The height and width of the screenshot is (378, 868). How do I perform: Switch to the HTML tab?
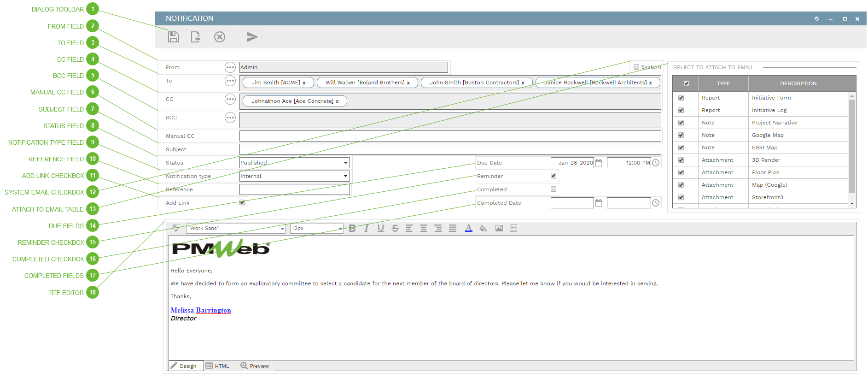(x=217, y=366)
